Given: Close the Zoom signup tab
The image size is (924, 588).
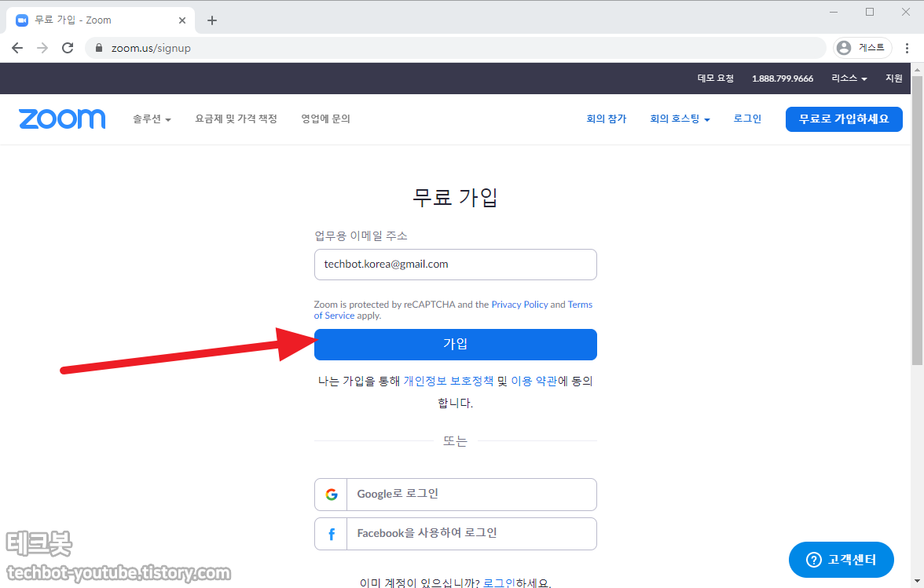Looking at the screenshot, I should coord(182,20).
